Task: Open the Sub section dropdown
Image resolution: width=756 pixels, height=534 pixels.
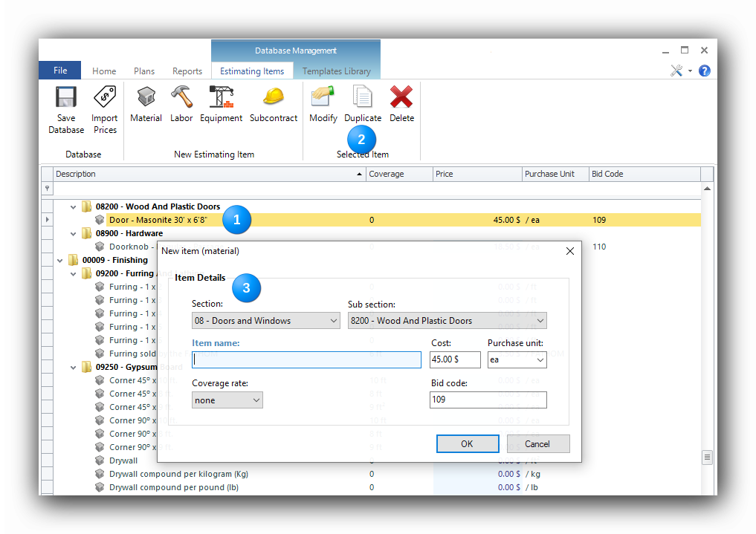Action: [x=540, y=321]
